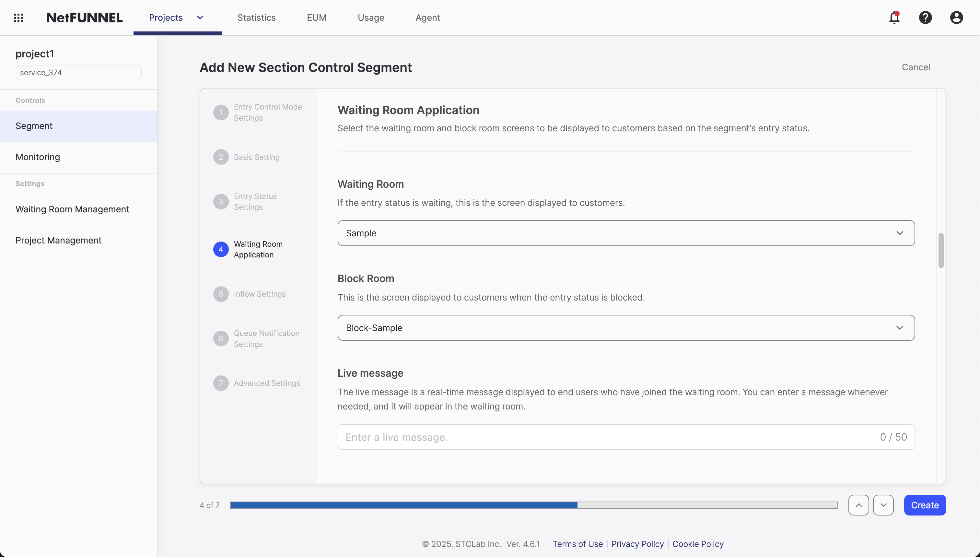
Task: Click the Create button
Action: [925, 505]
